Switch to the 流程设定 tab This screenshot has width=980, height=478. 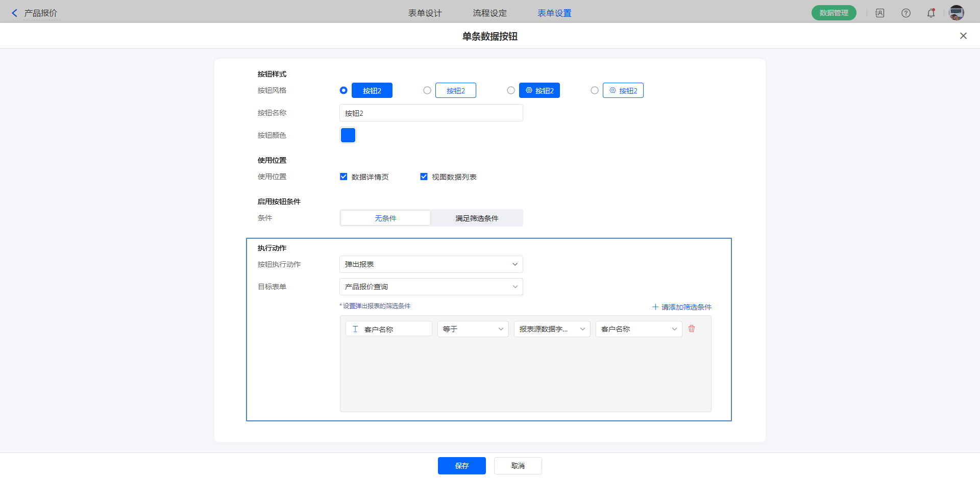(x=489, y=13)
